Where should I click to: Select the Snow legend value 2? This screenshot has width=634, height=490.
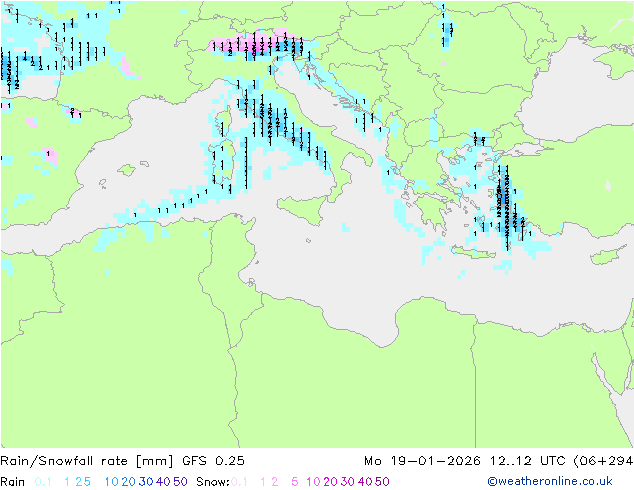tap(275, 482)
